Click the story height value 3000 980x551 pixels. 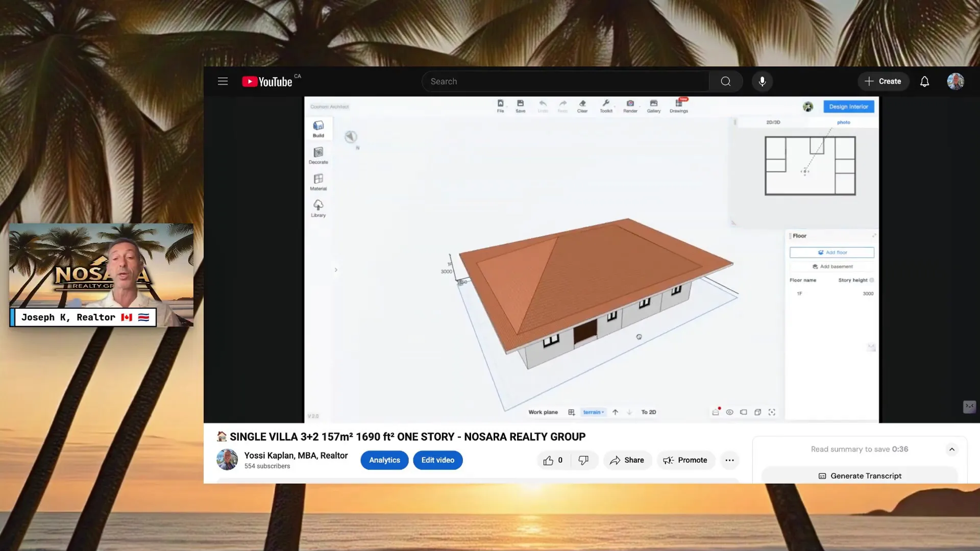(x=868, y=294)
